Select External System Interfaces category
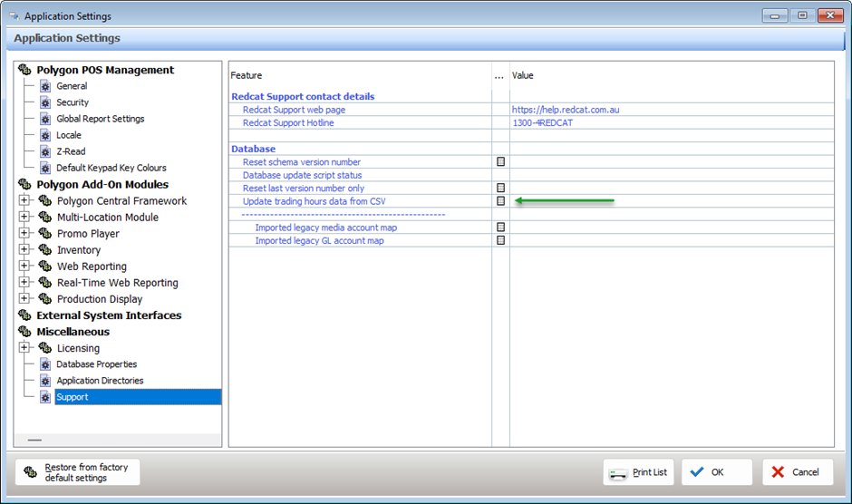852x504 pixels. click(109, 315)
